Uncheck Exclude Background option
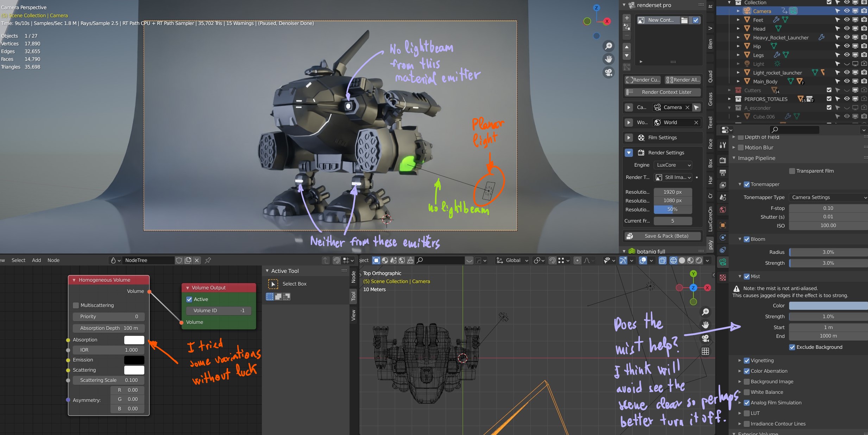The height and width of the screenshot is (435, 868). click(792, 347)
